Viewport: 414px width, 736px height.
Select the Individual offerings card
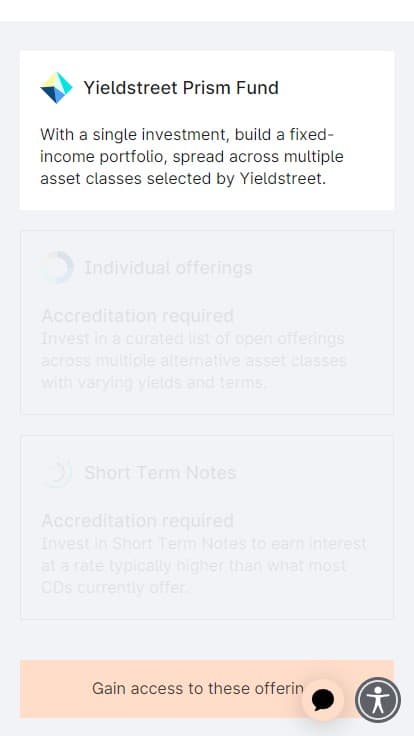click(x=207, y=322)
